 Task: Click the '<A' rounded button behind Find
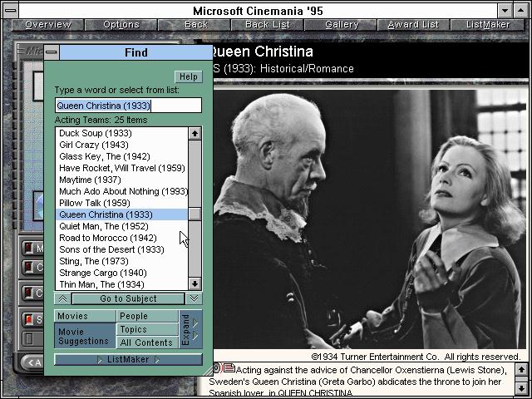tap(32, 362)
